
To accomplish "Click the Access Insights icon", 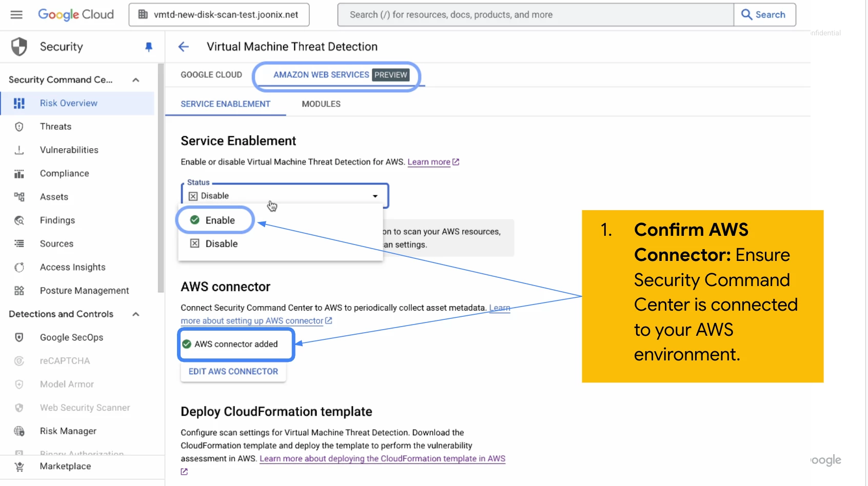I will tap(19, 267).
